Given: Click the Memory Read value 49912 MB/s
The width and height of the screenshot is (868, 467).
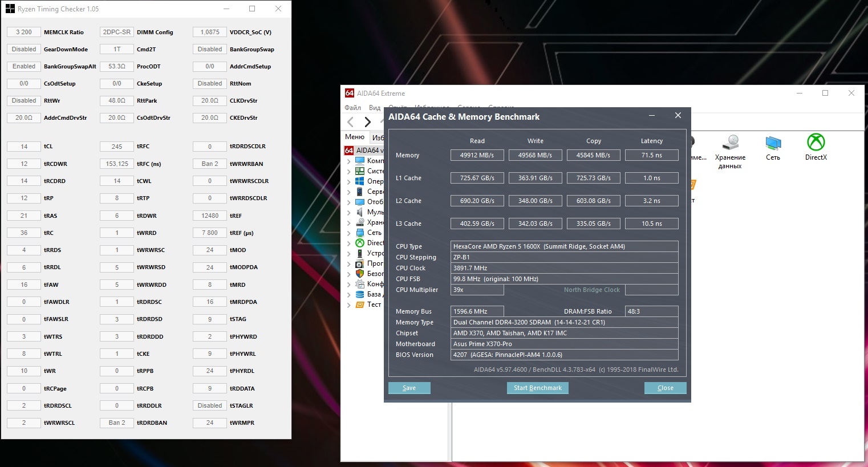Looking at the screenshot, I should click(477, 155).
